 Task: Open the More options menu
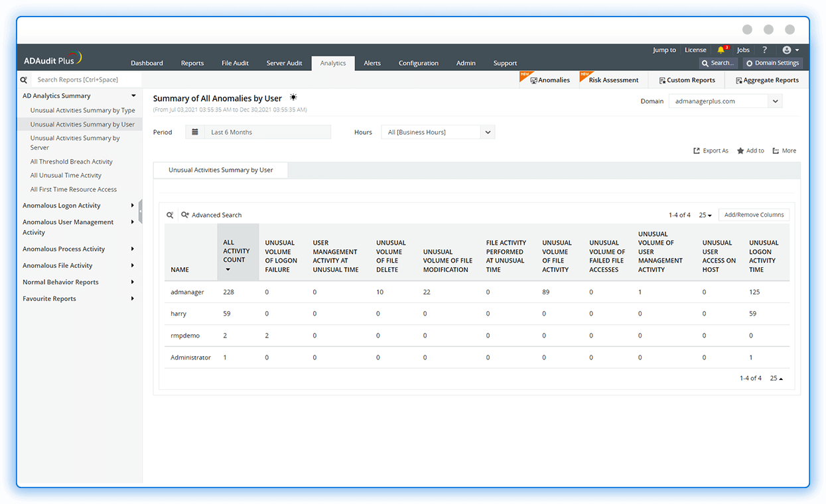pos(784,151)
